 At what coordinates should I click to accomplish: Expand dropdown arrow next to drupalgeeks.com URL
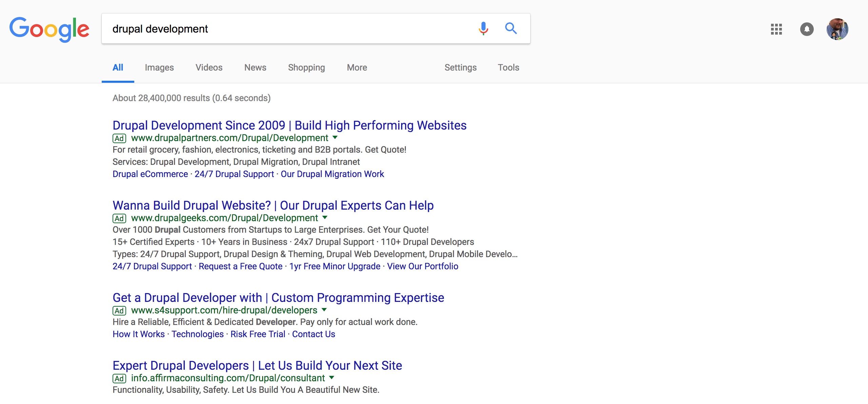click(325, 217)
